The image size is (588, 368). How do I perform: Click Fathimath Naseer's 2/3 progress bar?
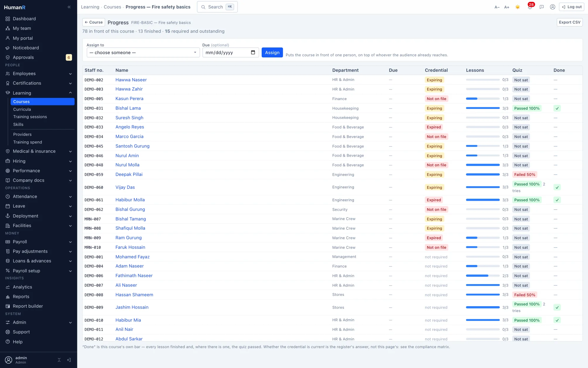click(x=483, y=276)
